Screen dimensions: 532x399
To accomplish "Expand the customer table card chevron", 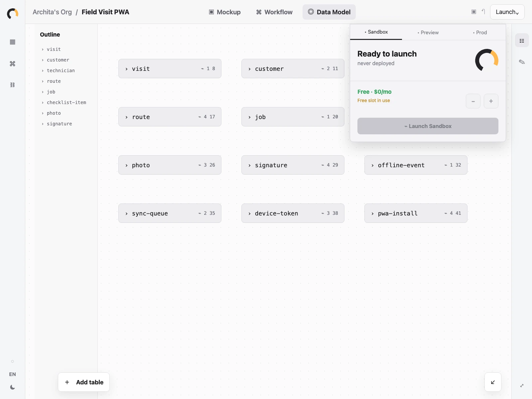I will [249, 69].
